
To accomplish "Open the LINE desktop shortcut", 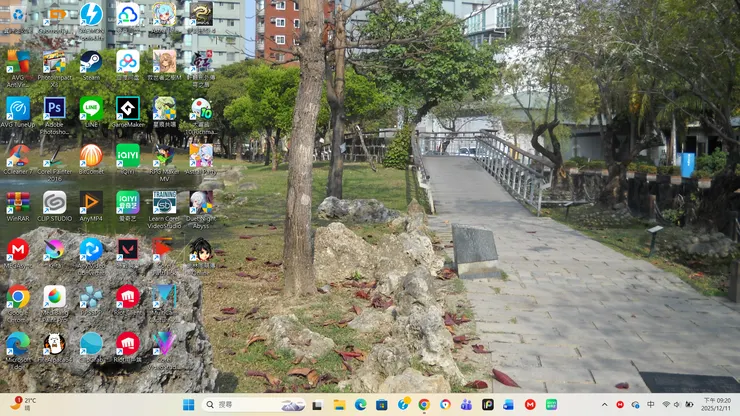I will click(x=91, y=108).
